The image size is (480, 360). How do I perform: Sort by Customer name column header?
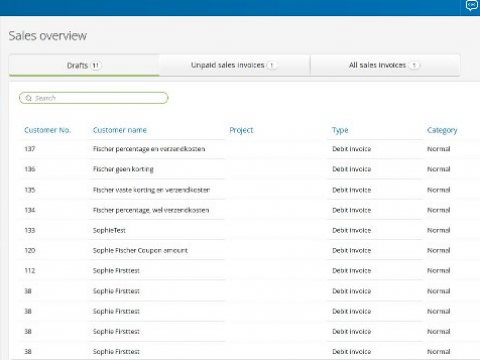120,130
